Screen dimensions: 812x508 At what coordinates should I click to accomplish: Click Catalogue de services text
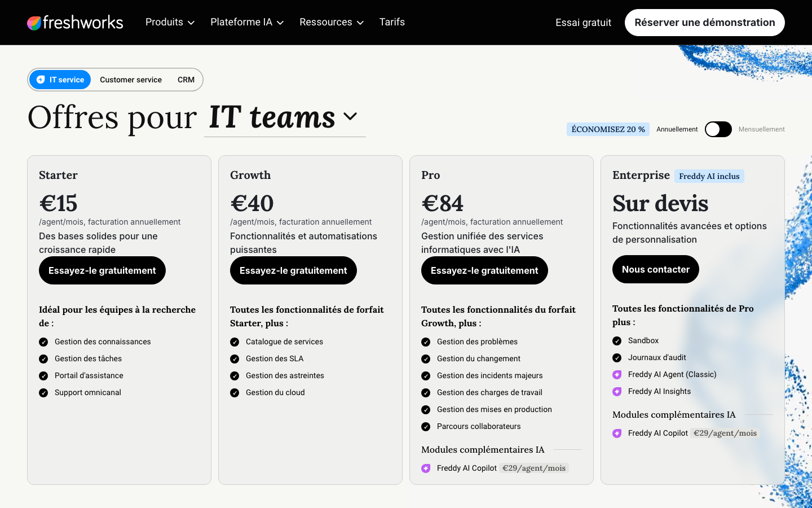pyautogui.click(x=284, y=341)
